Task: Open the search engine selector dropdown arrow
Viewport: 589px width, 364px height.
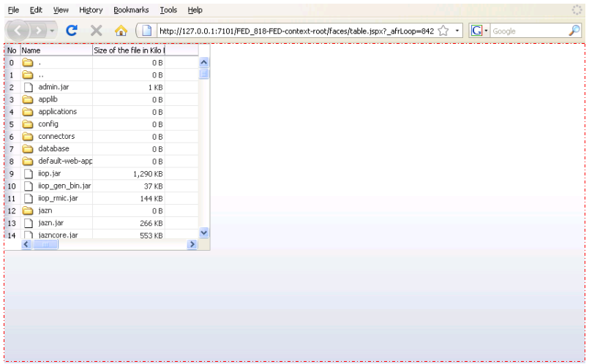Action: (x=486, y=31)
